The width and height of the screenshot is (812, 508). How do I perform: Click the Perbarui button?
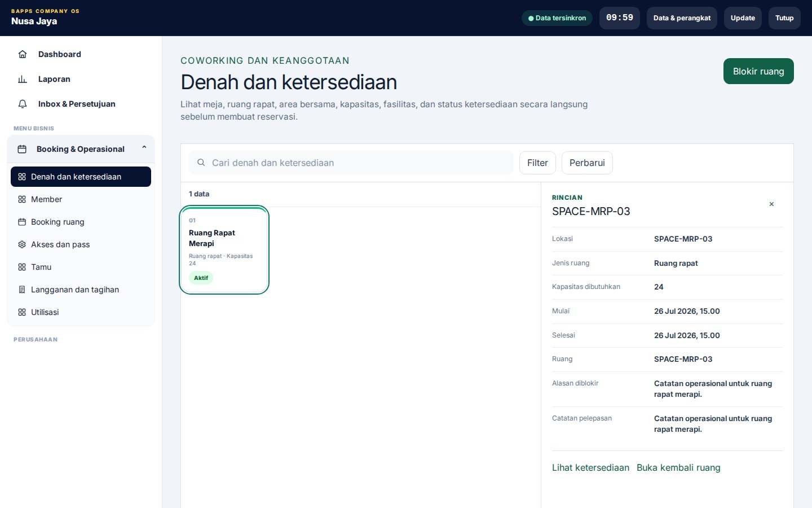[x=587, y=163]
